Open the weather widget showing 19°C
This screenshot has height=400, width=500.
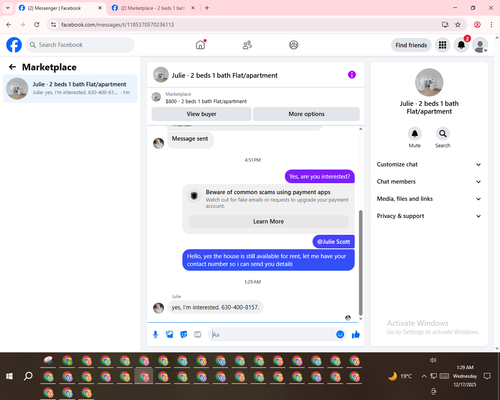(x=400, y=376)
